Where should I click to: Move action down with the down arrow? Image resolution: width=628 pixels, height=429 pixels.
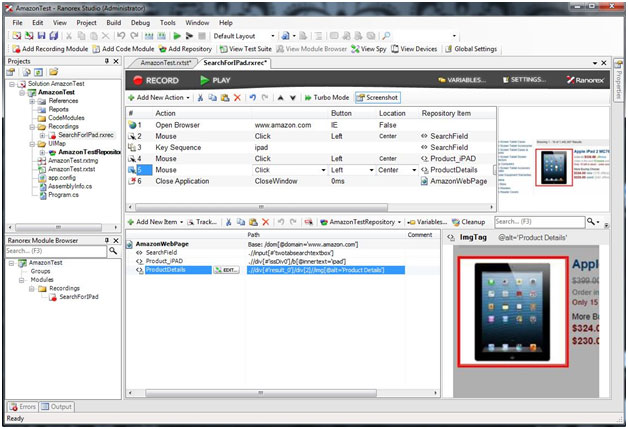pos(293,97)
